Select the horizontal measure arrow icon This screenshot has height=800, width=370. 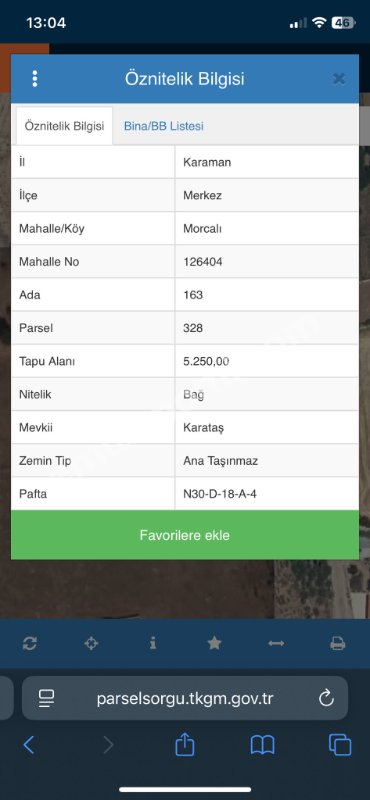pos(276,643)
